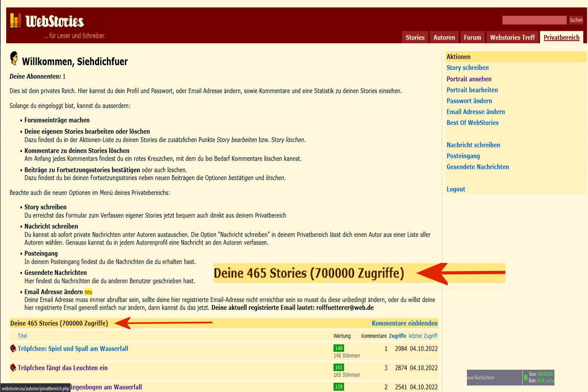This screenshot has width=588, height=392.
Task: Click the access count 2874
Action: [401, 368]
